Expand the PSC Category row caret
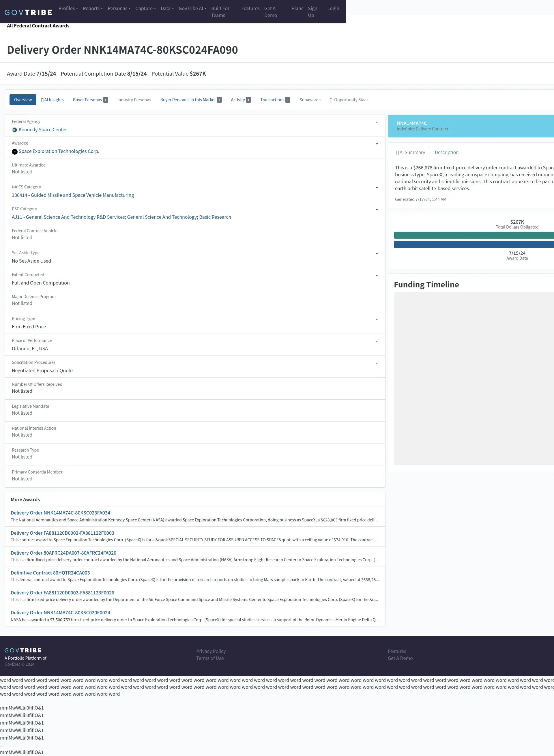Screen dimensions: 554x756 click(377, 210)
